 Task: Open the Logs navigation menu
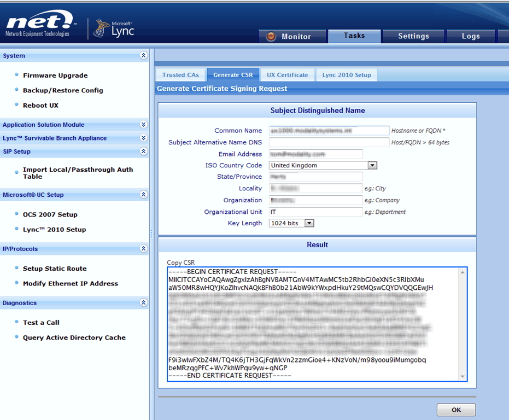coord(471,36)
